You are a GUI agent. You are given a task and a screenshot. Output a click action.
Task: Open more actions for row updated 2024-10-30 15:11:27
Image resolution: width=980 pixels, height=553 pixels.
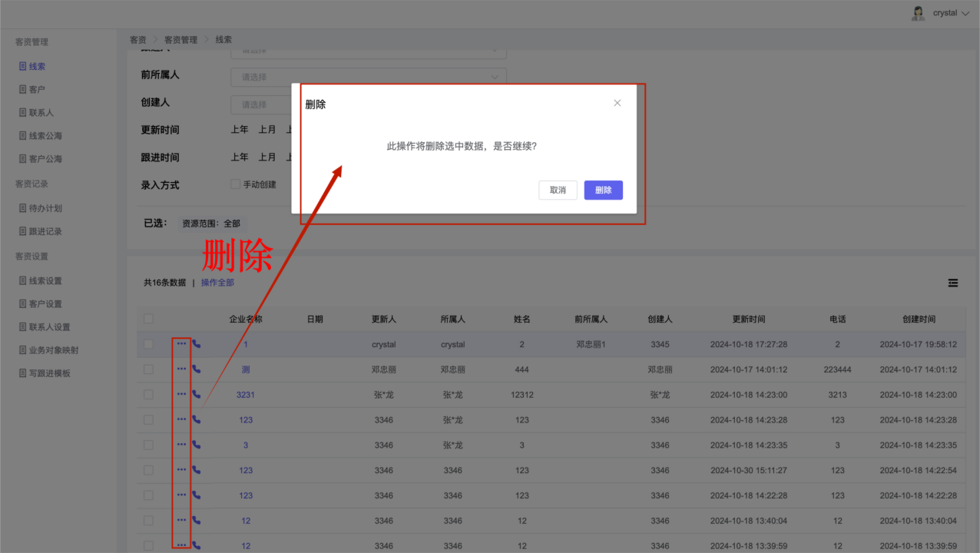[181, 469]
